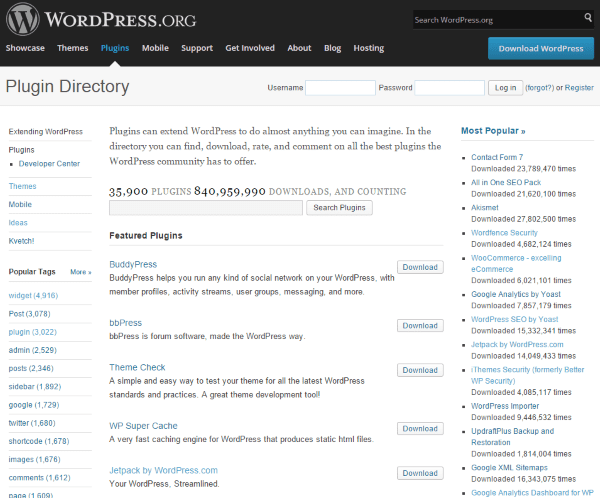Image resolution: width=600 pixels, height=498 pixels.
Task: Open the bbPress plugin link
Action: pyautogui.click(x=126, y=323)
